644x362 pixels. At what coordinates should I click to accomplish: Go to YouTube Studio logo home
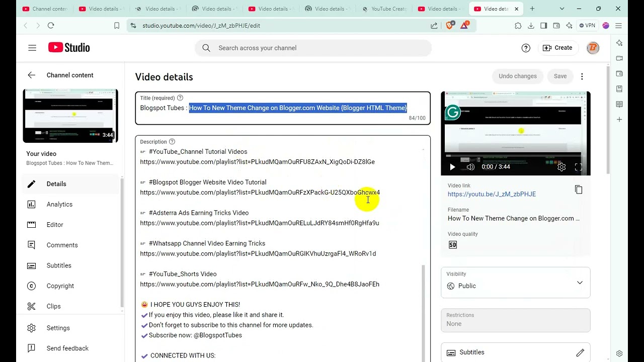pyautogui.click(x=69, y=48)
